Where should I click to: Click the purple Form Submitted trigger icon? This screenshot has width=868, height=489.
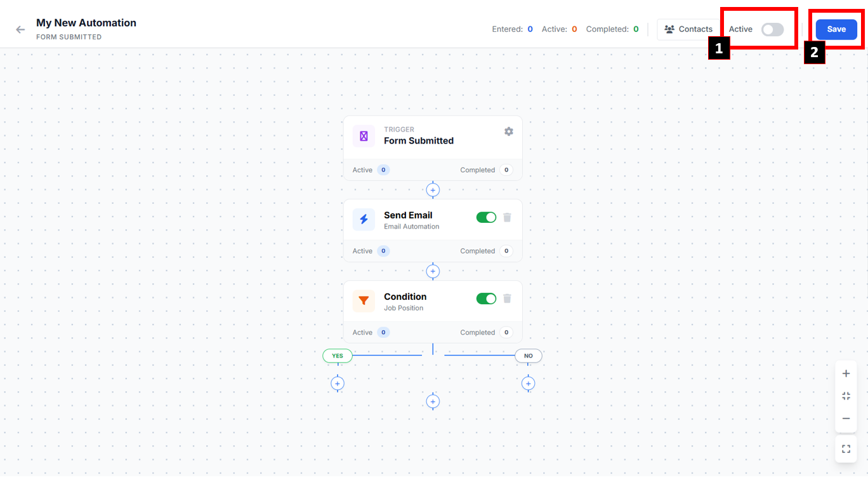[364, 136]
